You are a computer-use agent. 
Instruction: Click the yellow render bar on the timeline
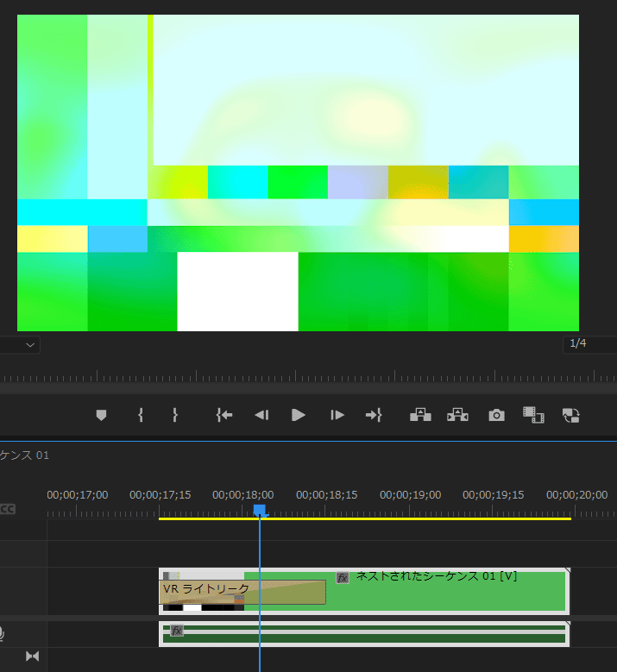[365, 519]
